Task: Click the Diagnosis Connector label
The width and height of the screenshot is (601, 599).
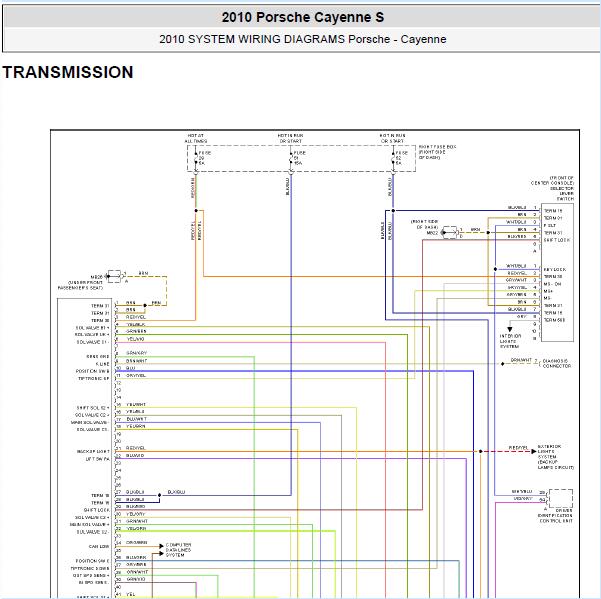Action: (x=555, y=362)
